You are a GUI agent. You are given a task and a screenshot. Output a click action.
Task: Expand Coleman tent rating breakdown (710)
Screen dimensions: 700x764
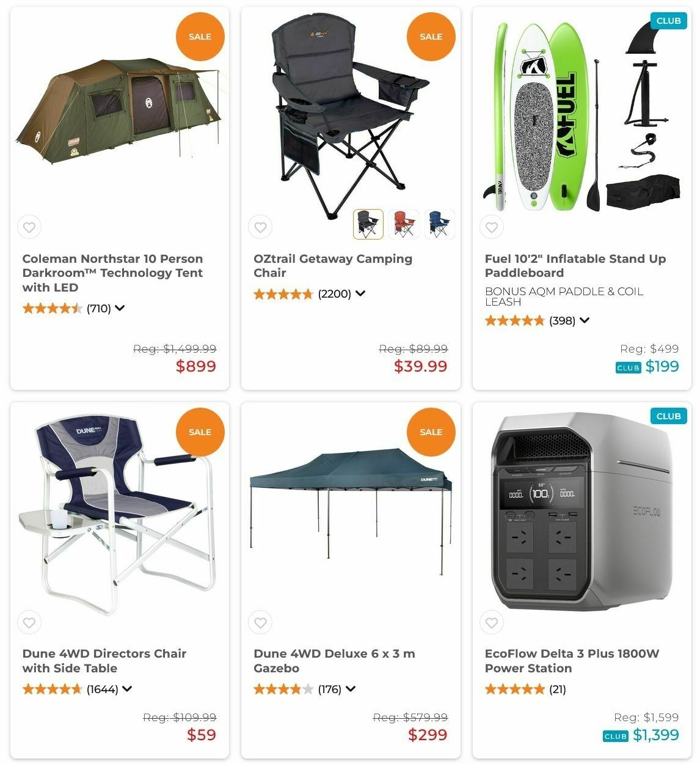click(x=120, y=308)
